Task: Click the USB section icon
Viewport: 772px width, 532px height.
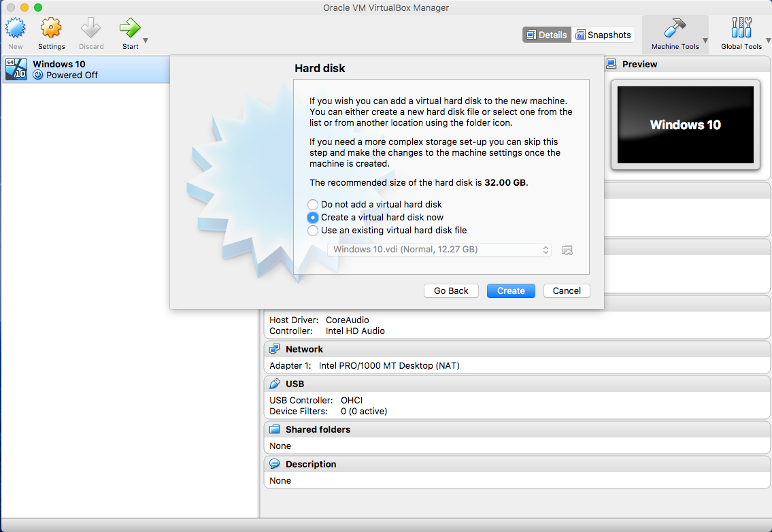Action: (275, 384)
